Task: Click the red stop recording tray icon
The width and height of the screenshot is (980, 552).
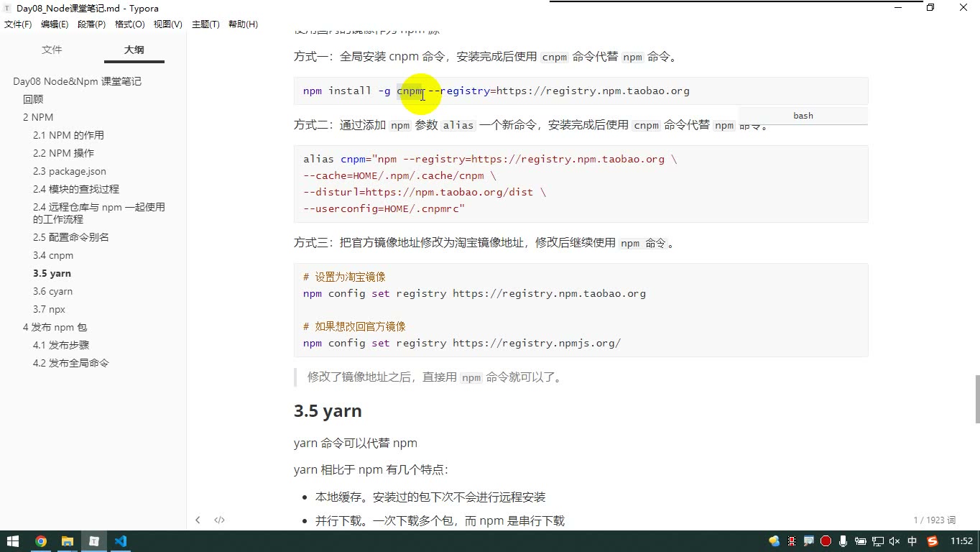Action: click(x=826, y=541)
